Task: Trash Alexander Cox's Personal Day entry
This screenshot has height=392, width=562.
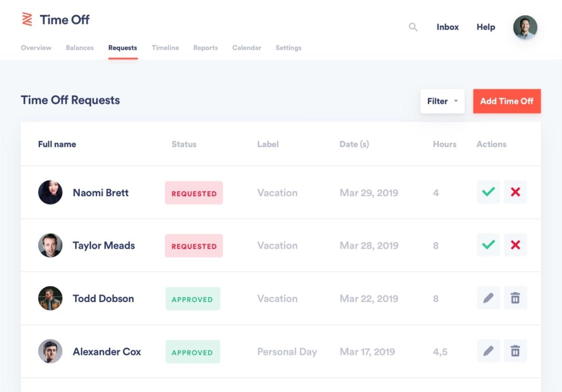Action: coord(515,351)
